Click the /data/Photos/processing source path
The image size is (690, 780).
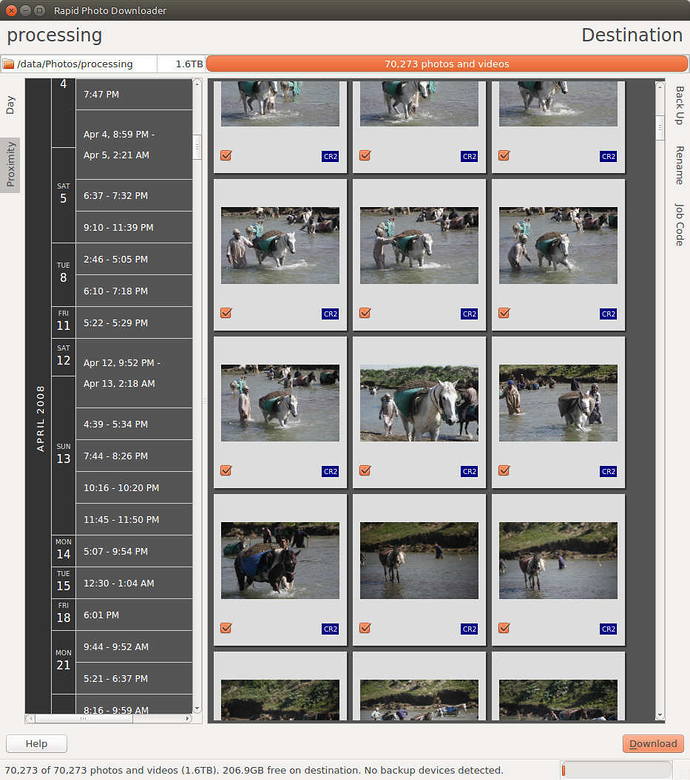pos(75,64)
